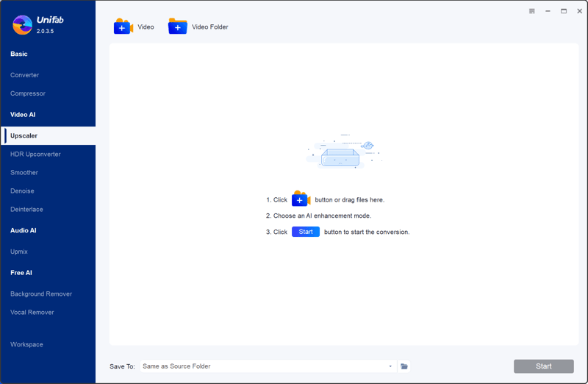The height and width of the screenshot is (384, 588).
Task: Click the Add Video Folder icon
Action: click(177, 27)
